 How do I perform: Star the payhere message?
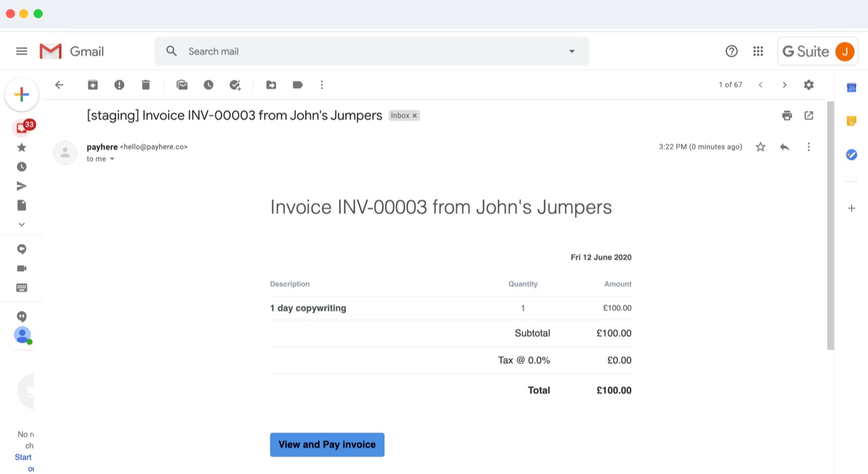point(760,147)
